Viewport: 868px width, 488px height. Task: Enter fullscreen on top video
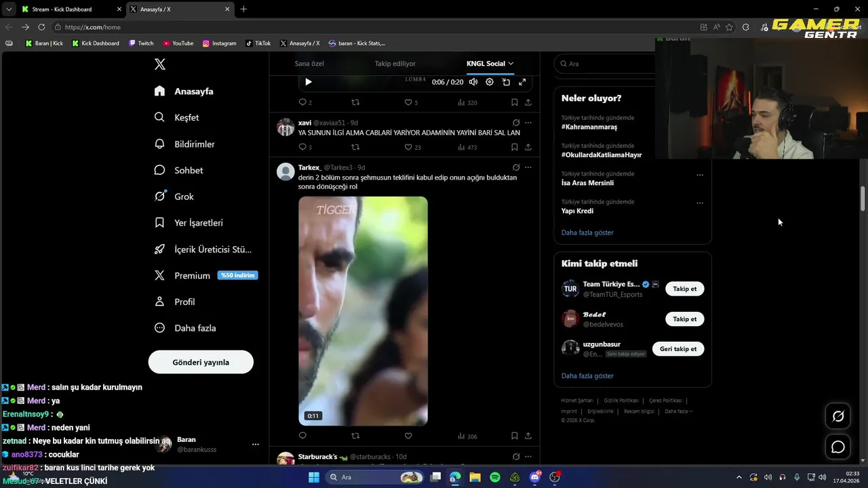[522, 82]
